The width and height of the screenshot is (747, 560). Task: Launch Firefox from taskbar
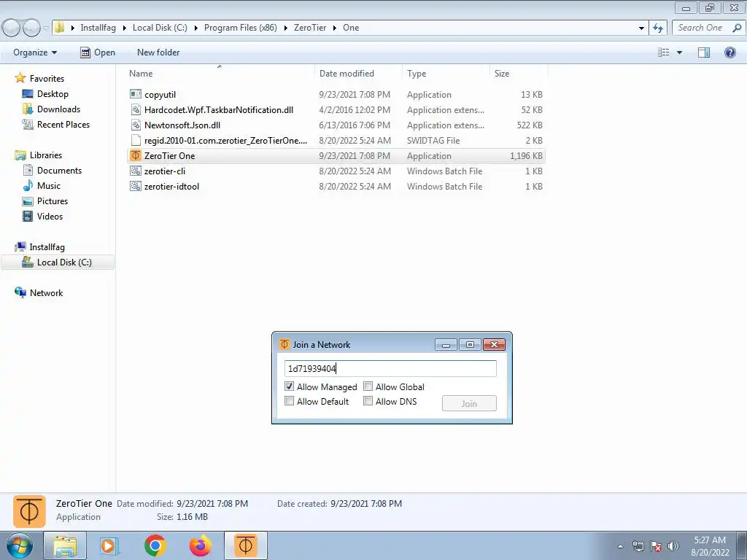(x=200, y=546)
